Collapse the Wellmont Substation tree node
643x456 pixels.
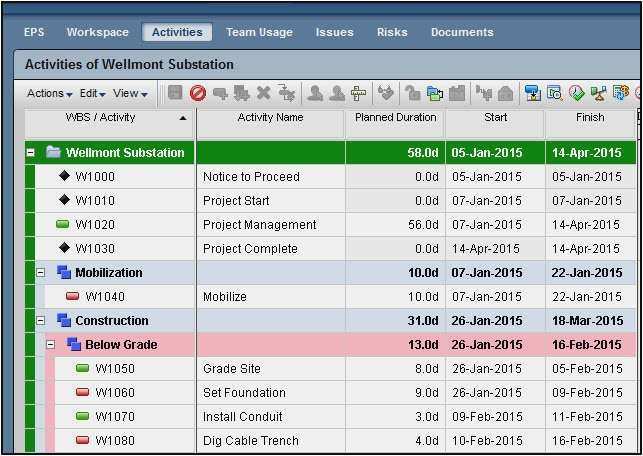(31, 153)
